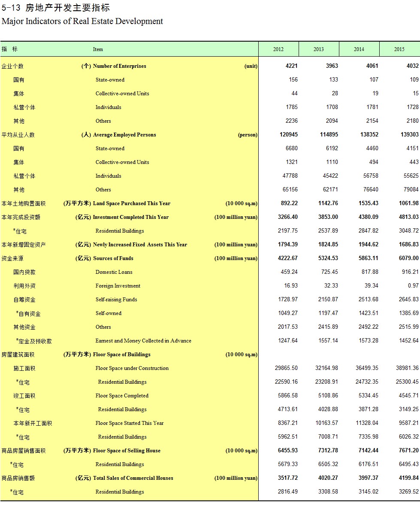The width and height of the screenshot is (420, 515).
Task: Click value 120945 employed persons 2012
Action: (x=288, y=135)
